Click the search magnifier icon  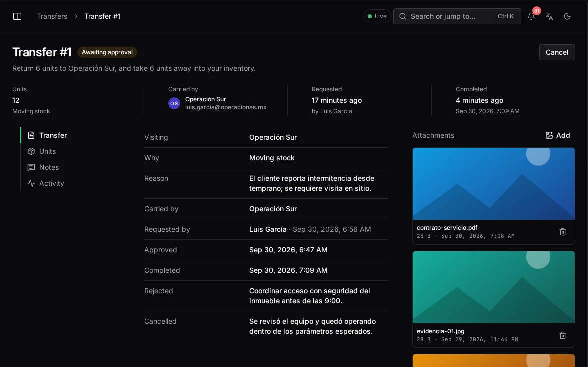click(x=403, y=16)
